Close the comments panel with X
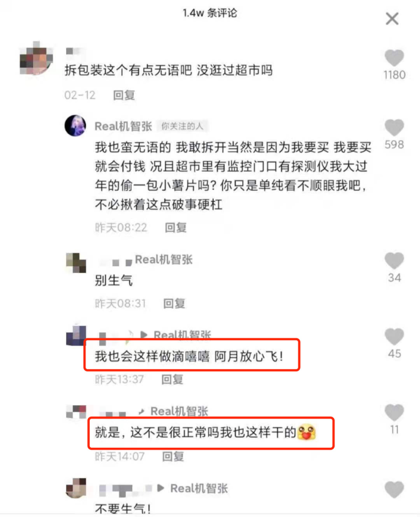The height and width of the screenshot is (517, 420). (x=392, y=19)
